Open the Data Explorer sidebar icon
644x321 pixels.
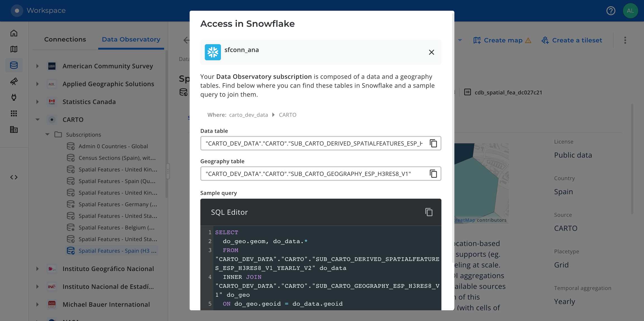pos(14,65)
